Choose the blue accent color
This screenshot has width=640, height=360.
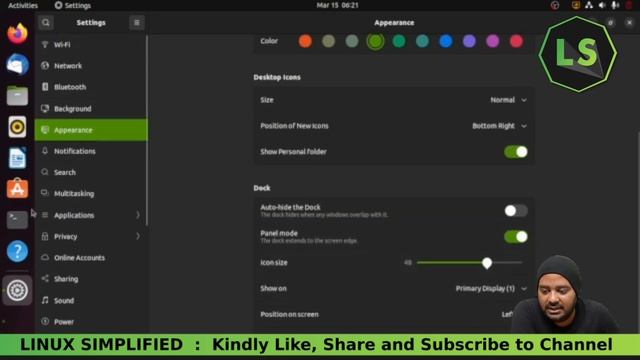tap(446, 41)
